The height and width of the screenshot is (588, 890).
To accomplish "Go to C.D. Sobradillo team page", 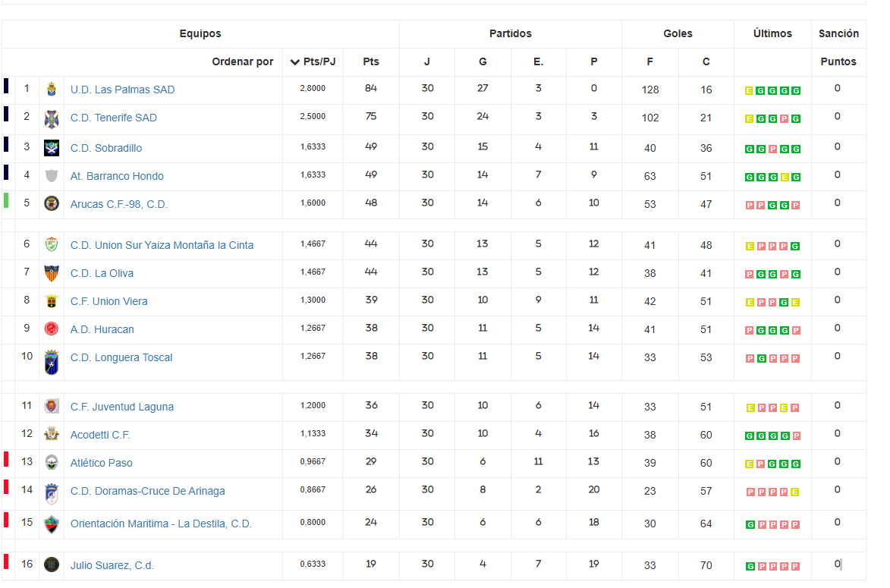I will click(106, 148).
